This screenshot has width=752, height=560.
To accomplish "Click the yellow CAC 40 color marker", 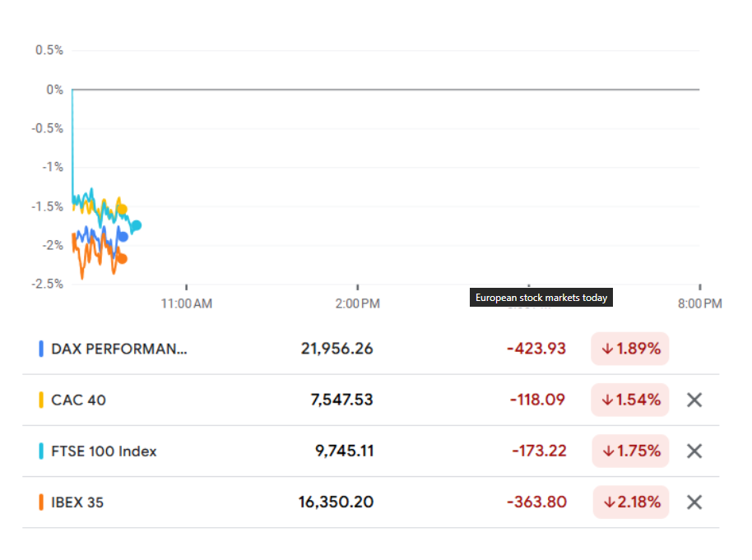I will click(41, 400).
